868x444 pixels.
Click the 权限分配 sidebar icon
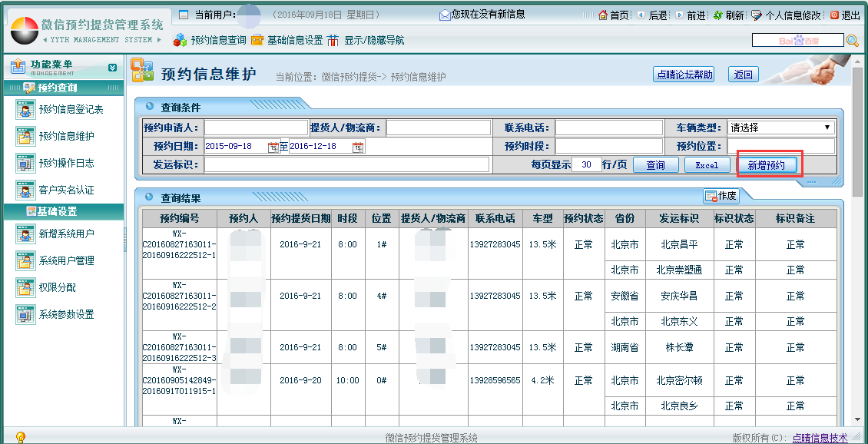25,287
